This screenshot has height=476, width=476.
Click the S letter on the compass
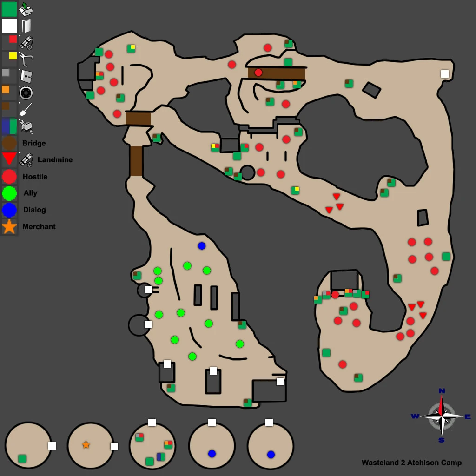pyautogui.click(x=442, y=440)
